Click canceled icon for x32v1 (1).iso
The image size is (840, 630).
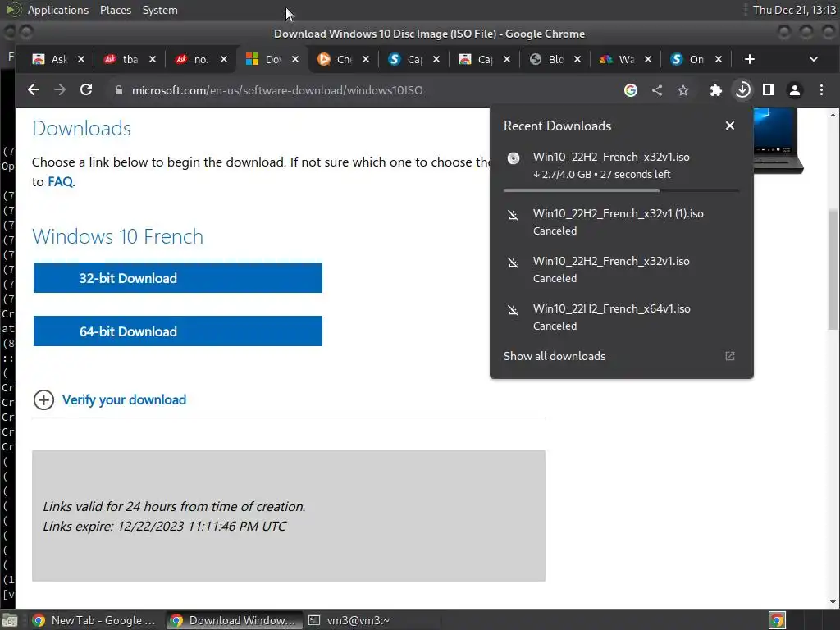pos(514,216)
